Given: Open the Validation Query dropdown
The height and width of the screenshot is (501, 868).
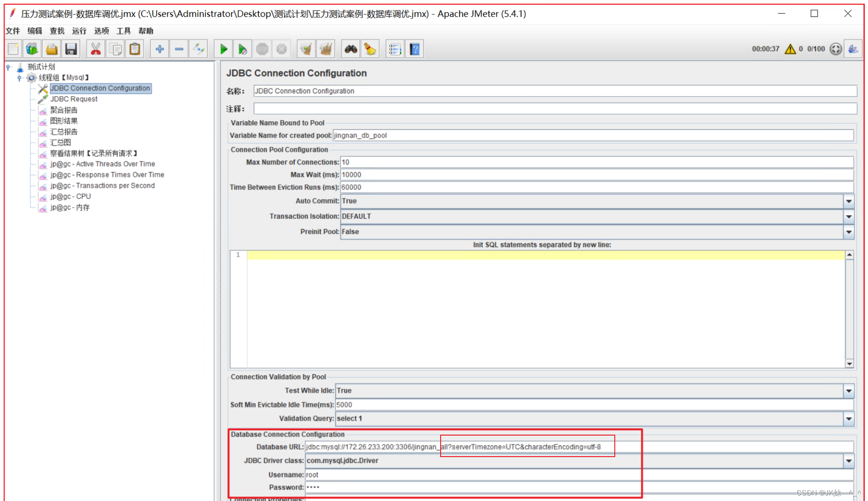Looking at the screenshot, I should coord(849,419).
